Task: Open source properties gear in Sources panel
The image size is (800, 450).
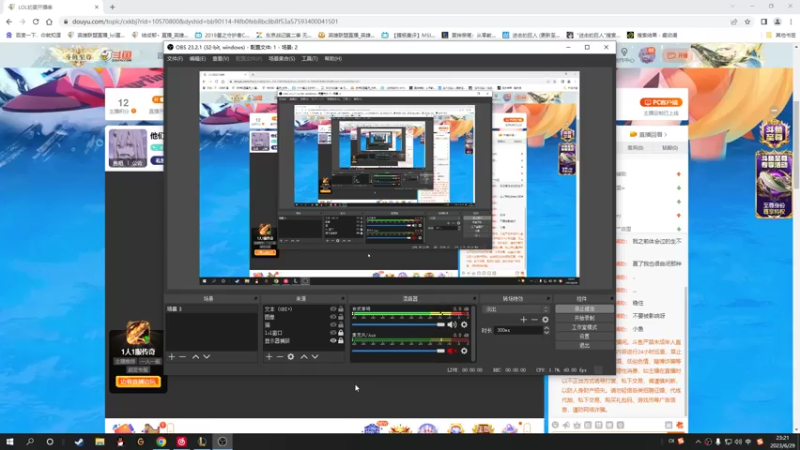Action: tap(291, 357)
